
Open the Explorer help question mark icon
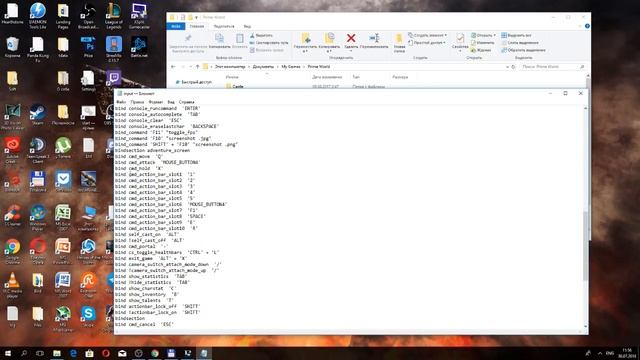coord(587,26)
